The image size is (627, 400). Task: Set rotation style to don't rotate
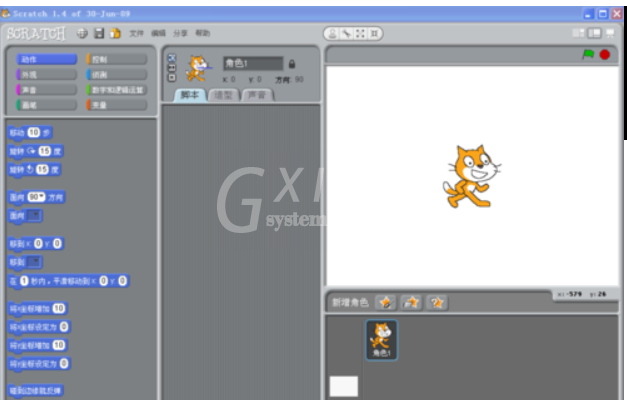(x=172, y=77)
